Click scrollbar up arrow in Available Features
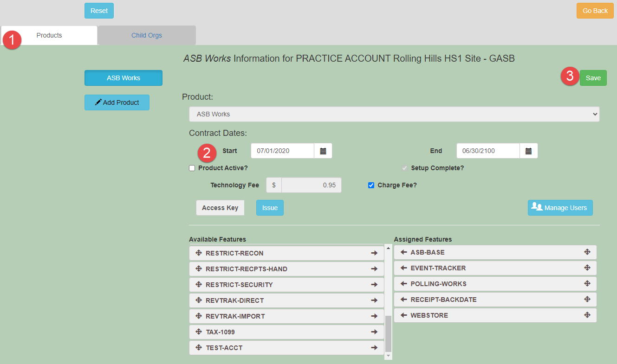Viewport: 617px width, 364px height. [389, 249]
